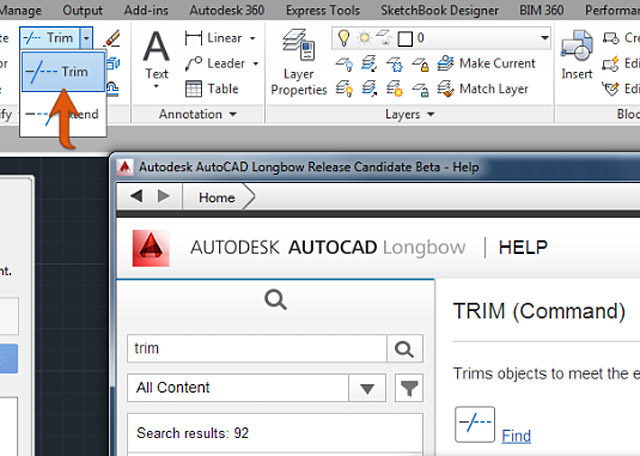Switch to the BIM 360 tab

[542, 10]
